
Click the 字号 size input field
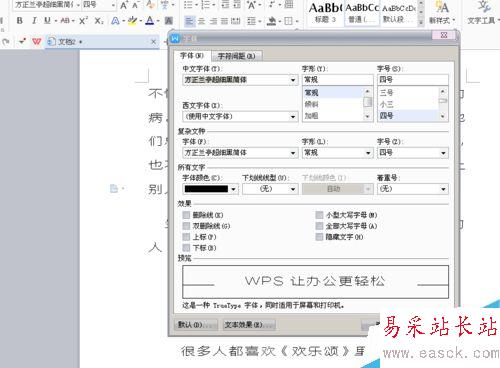413,80
